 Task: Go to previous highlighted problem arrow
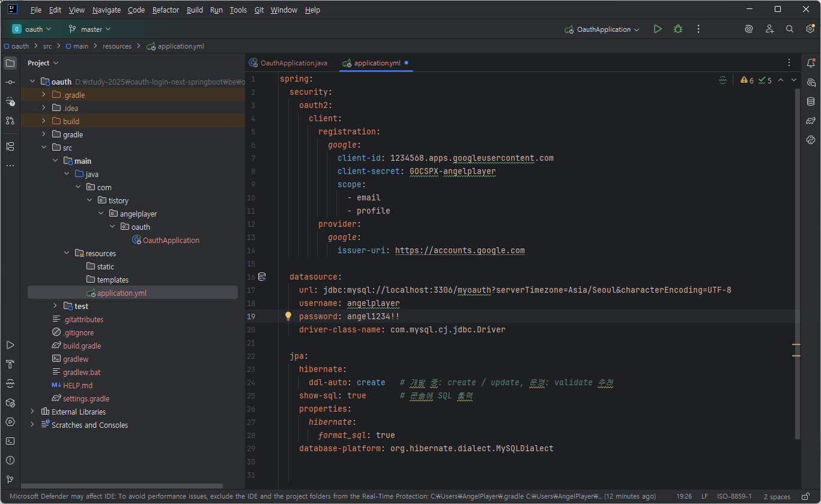781,80
